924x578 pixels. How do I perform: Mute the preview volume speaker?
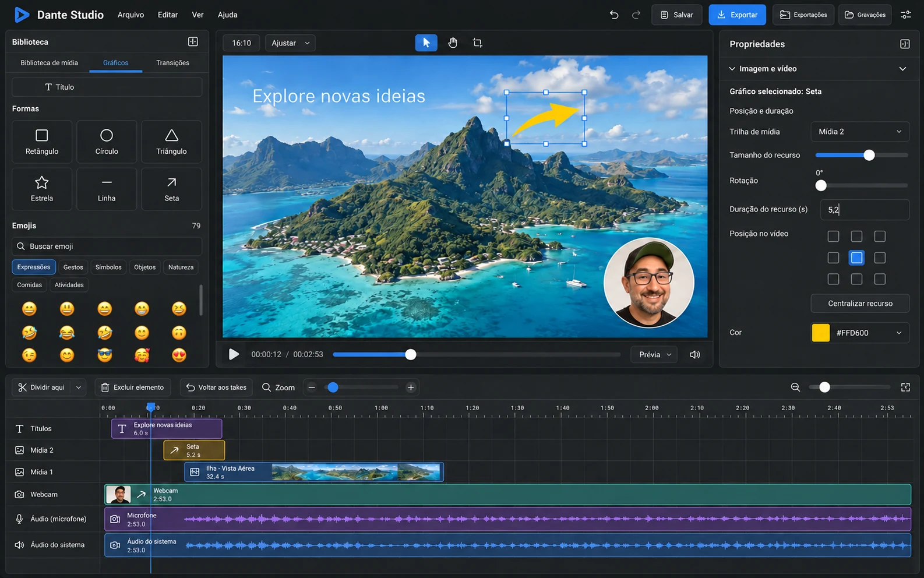(695, 354)
